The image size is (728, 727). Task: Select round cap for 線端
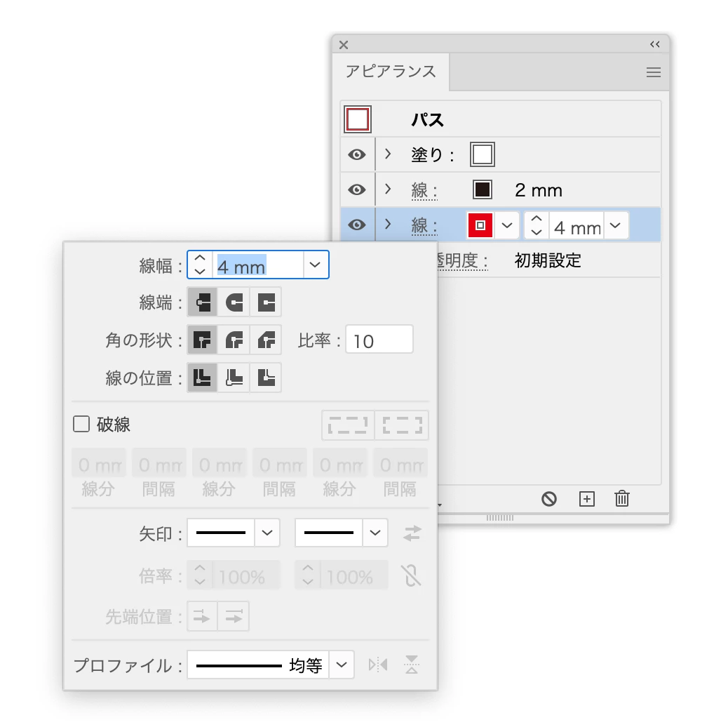pyautogui.click(x=234, y=302)
